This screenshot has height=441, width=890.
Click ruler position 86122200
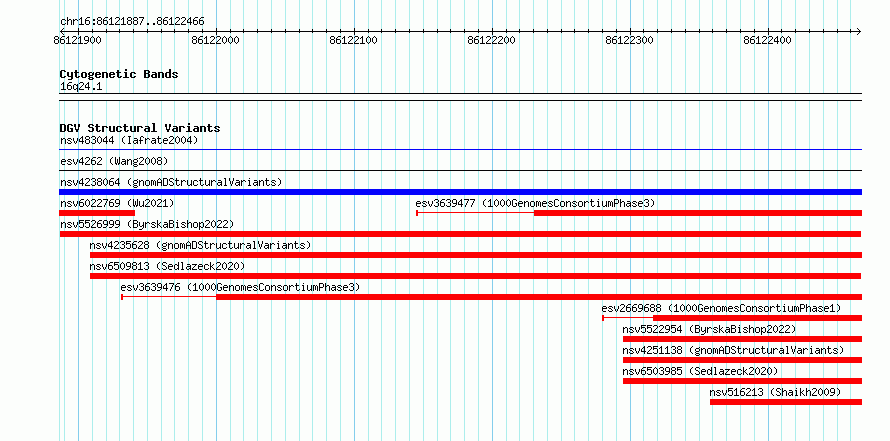coord(492,40)
